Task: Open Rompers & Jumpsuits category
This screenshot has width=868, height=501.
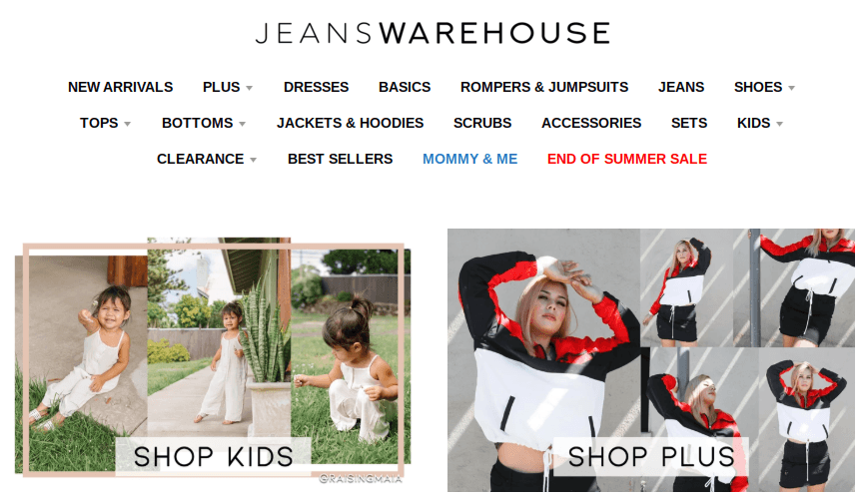Action: (544, 87)
